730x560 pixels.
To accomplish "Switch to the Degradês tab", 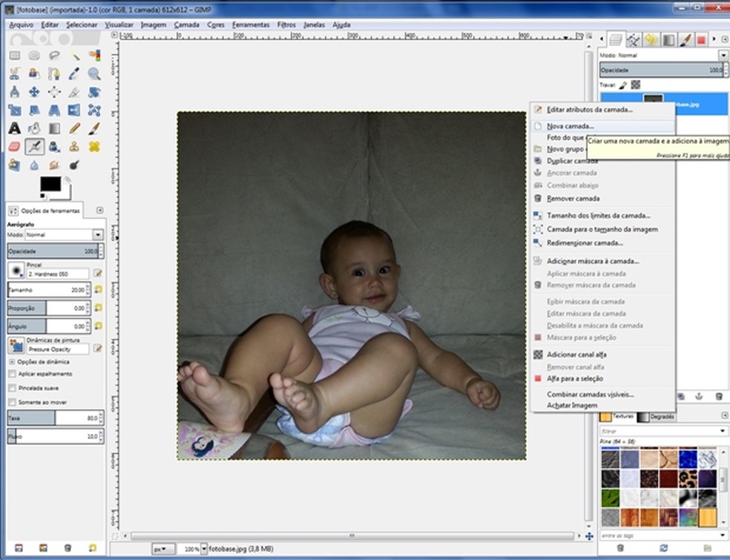I will pyautogui.click(x=662, y=418).
